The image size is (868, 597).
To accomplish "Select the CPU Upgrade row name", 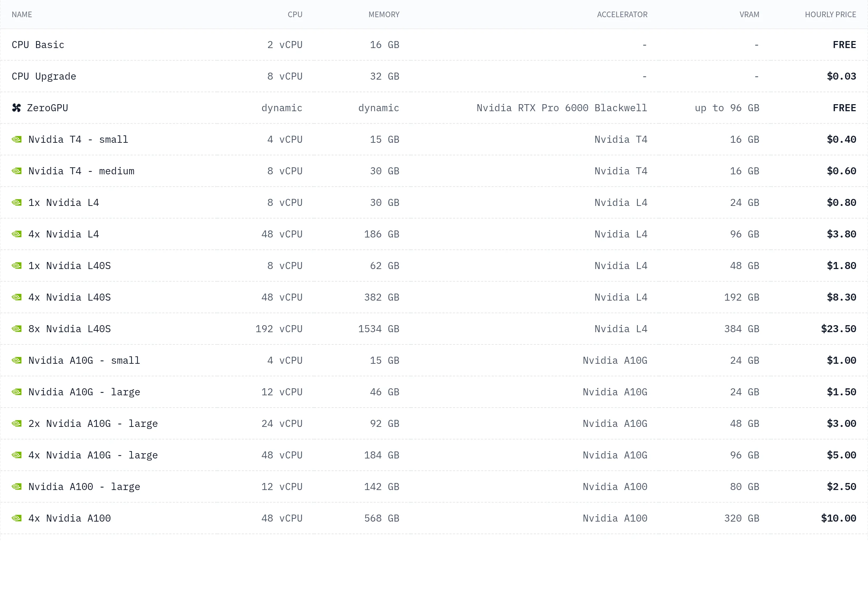I will click(x=44, y=76).
